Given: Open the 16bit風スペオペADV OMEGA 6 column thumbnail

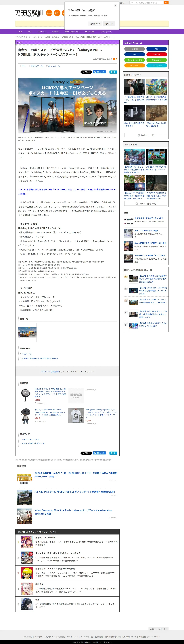Looking at the screenshot, I should coord(157,157).
